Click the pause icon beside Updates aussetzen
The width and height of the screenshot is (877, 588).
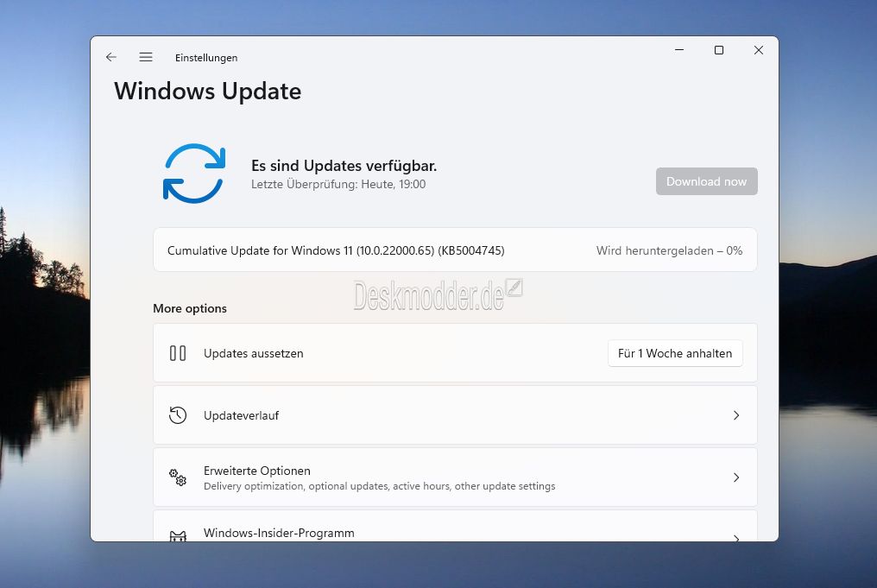tap(178, 353)
